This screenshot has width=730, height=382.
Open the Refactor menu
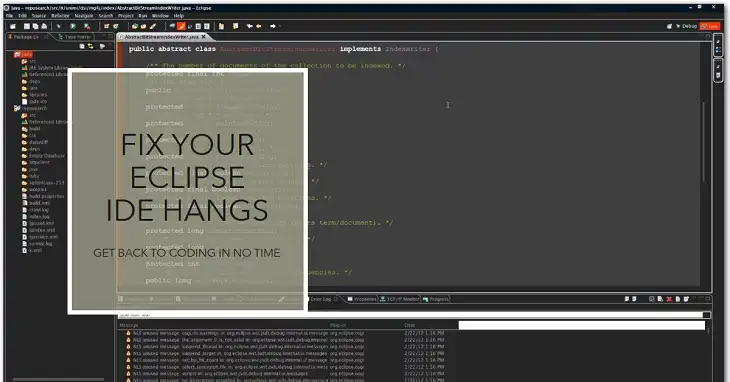[x=60, y=16]
